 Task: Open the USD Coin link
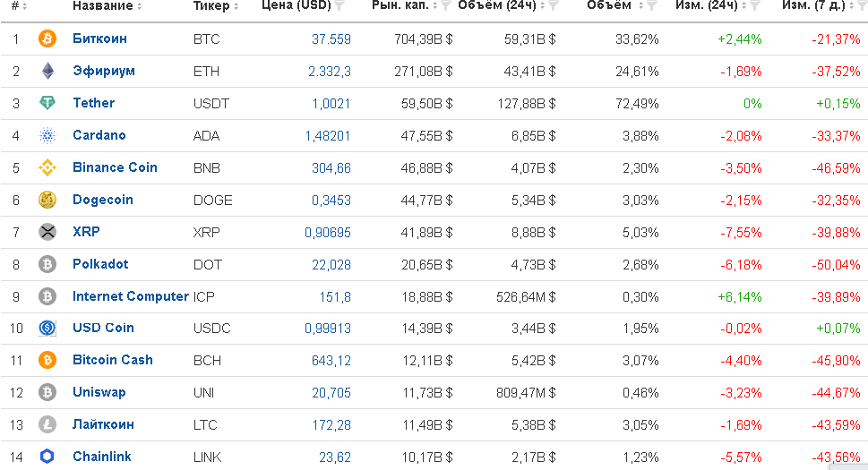coord(103,328)
